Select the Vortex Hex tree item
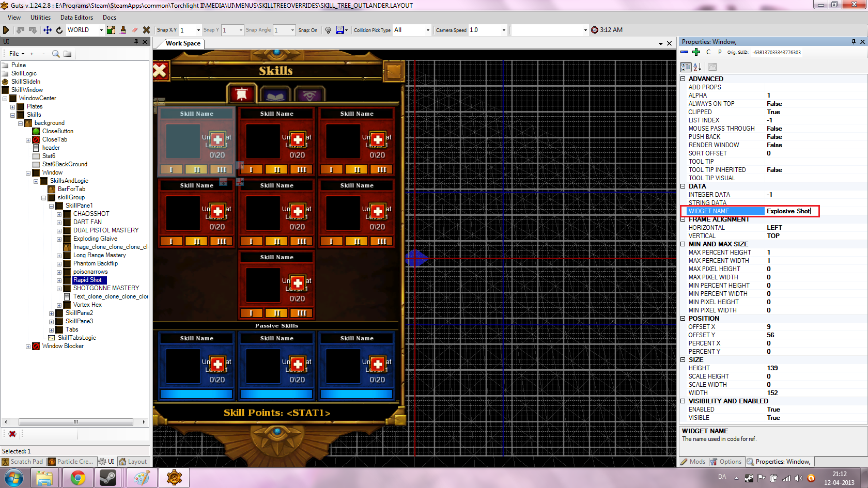 [x=87, y=305]
